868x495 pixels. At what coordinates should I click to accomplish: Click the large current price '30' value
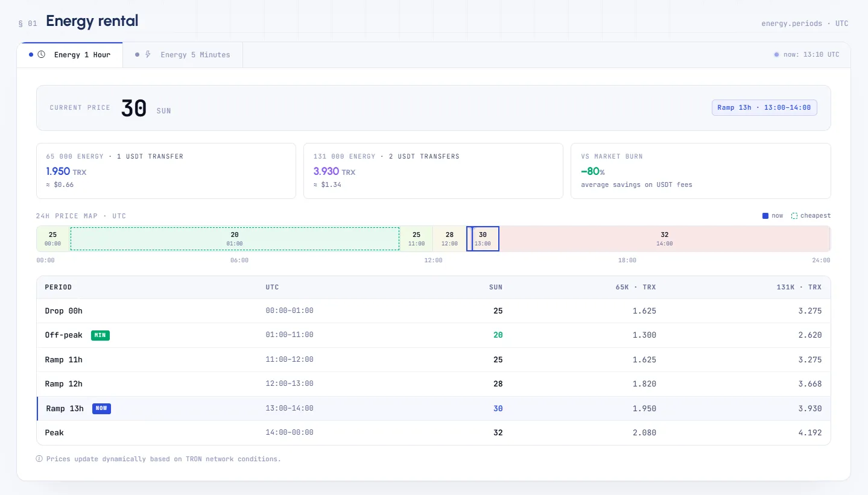point(134,109)
